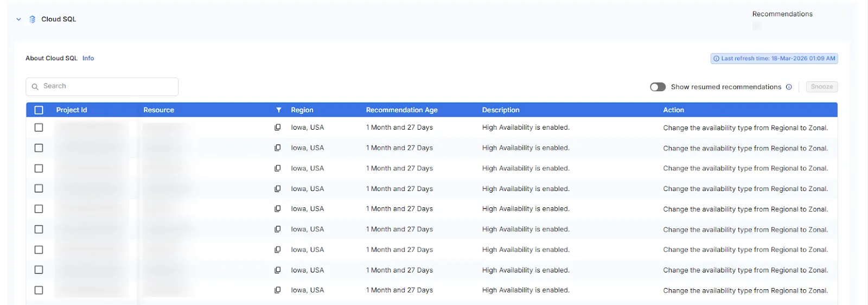This screenshot has width=868, height=305.
Task: Copy resource name in eighth row
Action: pos(278,270)
